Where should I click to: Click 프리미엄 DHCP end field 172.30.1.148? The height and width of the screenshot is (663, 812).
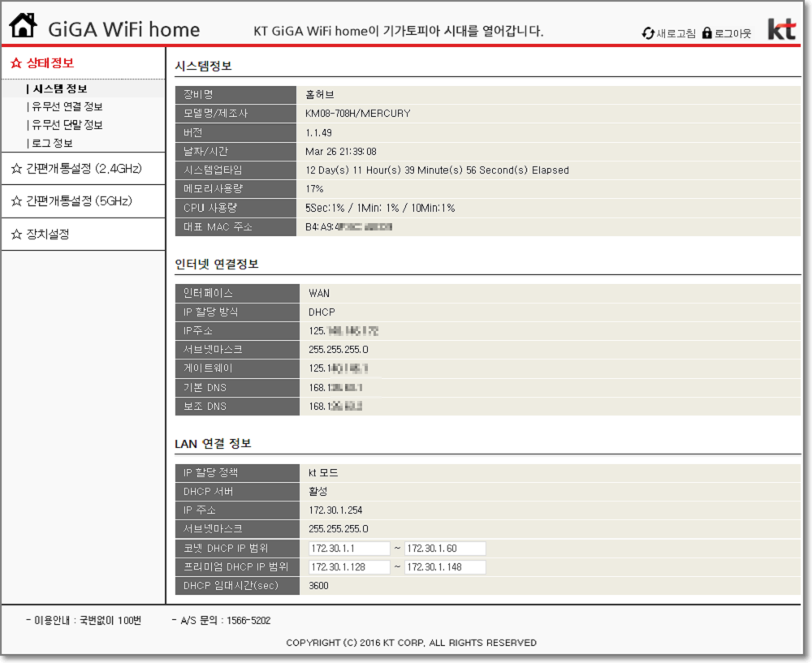[445, 567]
